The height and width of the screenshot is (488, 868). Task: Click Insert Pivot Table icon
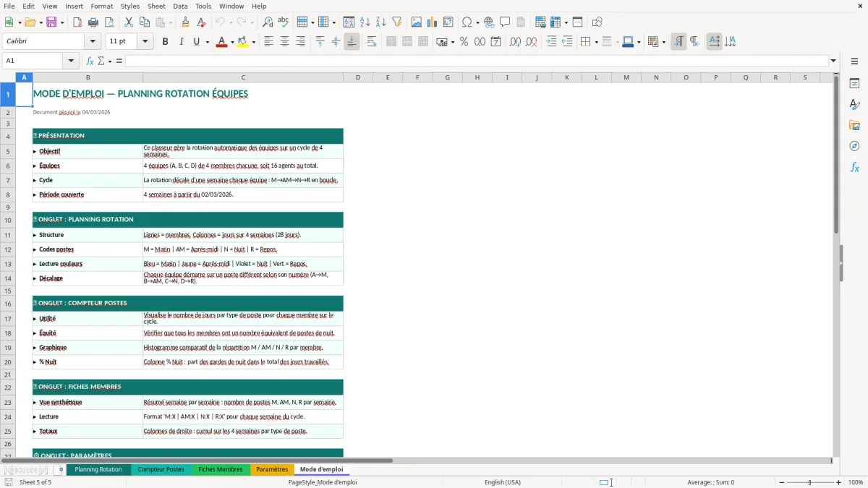pyautogui.click(x=448, y=22)
